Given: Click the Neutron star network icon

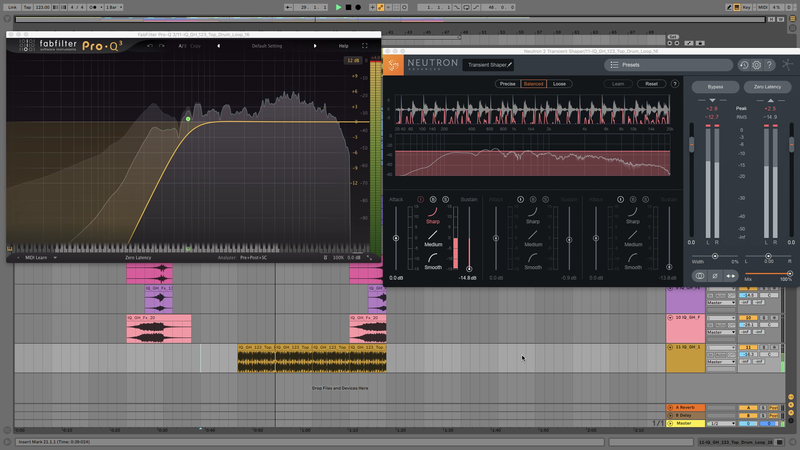Looking at the screenshot, I should pyautogui.click(x=788, y=65).
